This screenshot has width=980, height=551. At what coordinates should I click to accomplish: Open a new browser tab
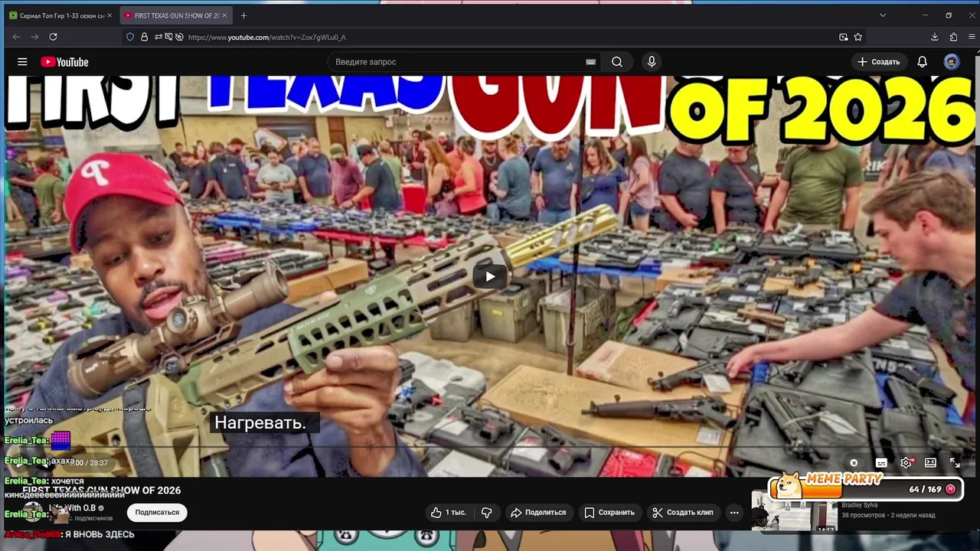point(243,15)
